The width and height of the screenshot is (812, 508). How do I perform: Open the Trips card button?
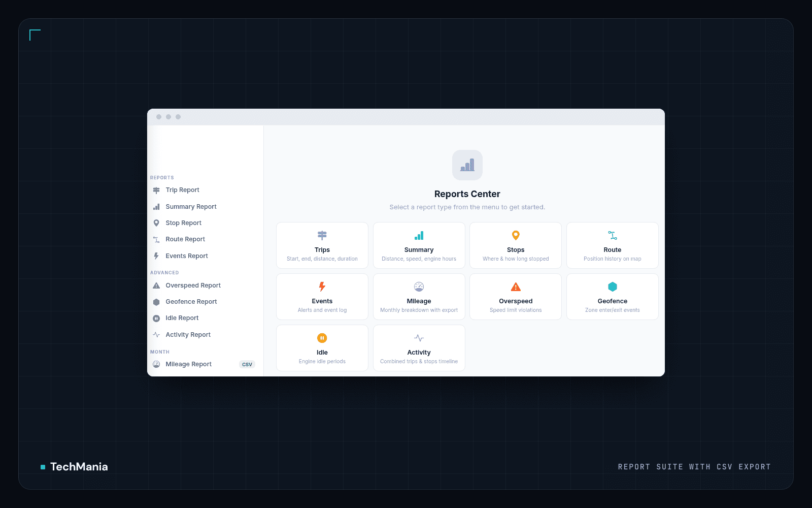pyautogui.click(x=322, y=245)
